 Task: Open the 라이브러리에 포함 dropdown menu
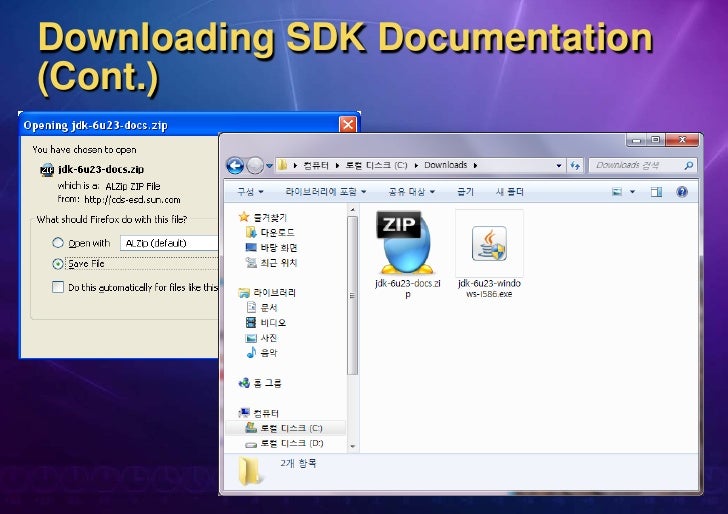coord(326,192)
